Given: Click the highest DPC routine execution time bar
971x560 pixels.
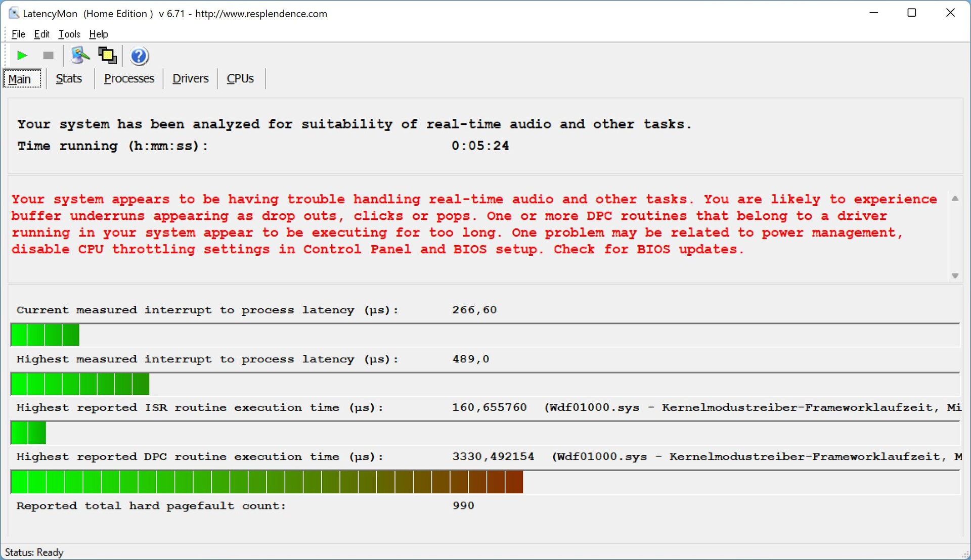Looking at the screenshot, I should coord(267,482).
